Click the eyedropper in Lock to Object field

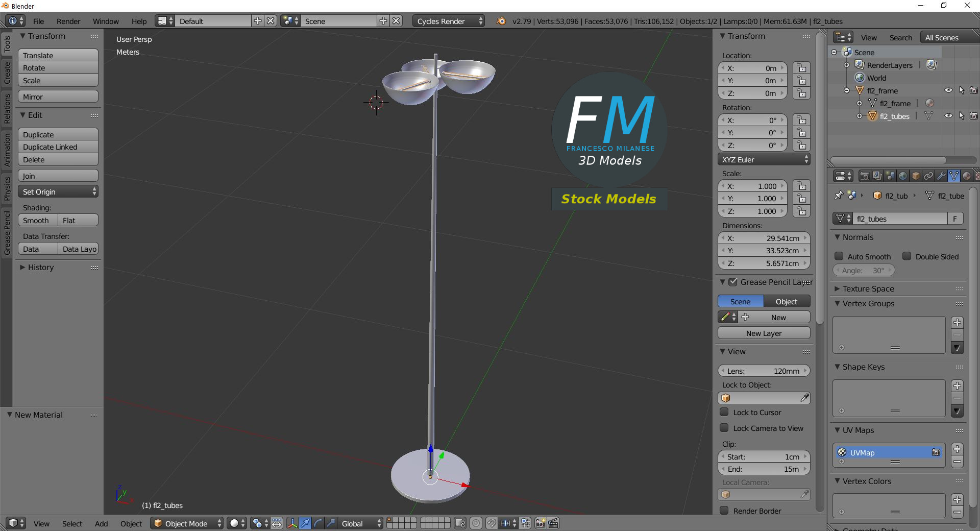(804, 398)
